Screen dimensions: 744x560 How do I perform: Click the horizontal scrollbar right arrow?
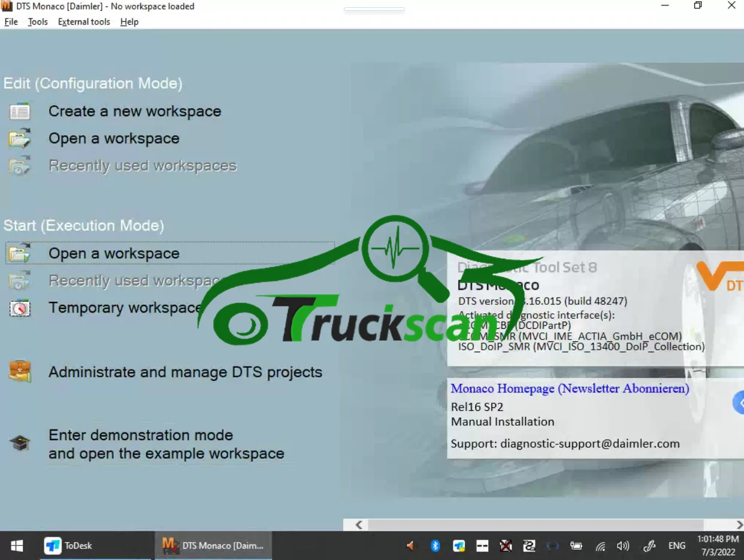coord(739,525)
